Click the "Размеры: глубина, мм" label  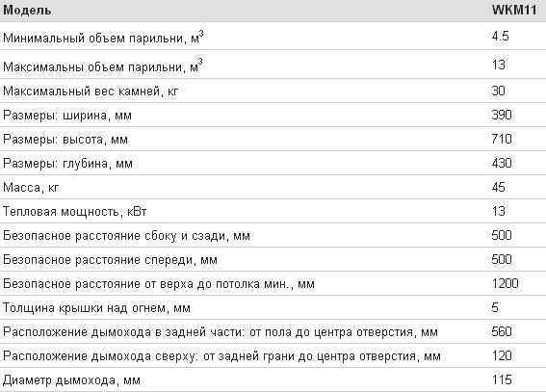(68, 164)
